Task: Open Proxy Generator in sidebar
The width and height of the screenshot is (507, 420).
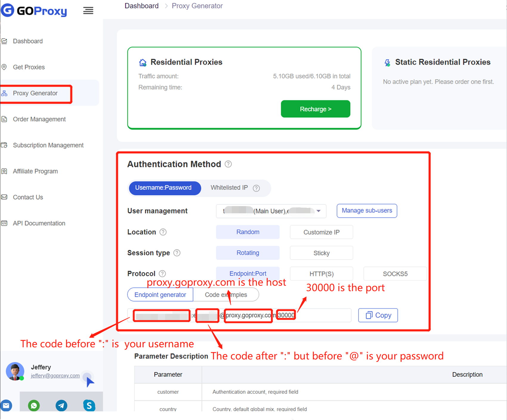Action: coord(35,93)
